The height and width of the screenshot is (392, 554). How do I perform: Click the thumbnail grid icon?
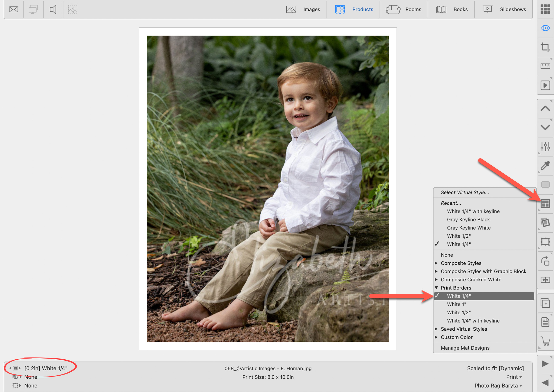pos(545,9)
